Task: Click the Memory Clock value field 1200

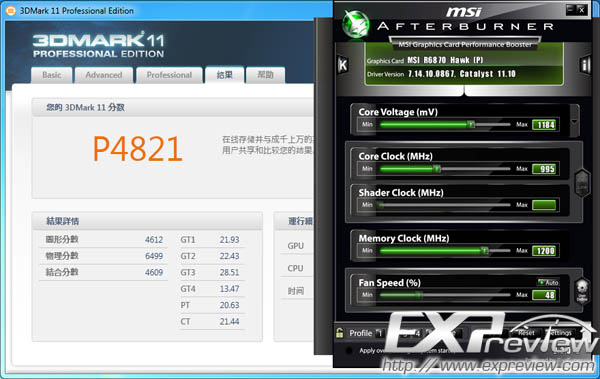Action: click(x=545, y=251)
